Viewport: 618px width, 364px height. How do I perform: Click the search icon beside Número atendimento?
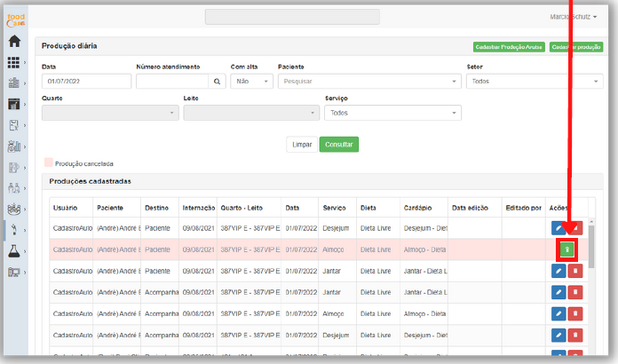tap(217, 81)
